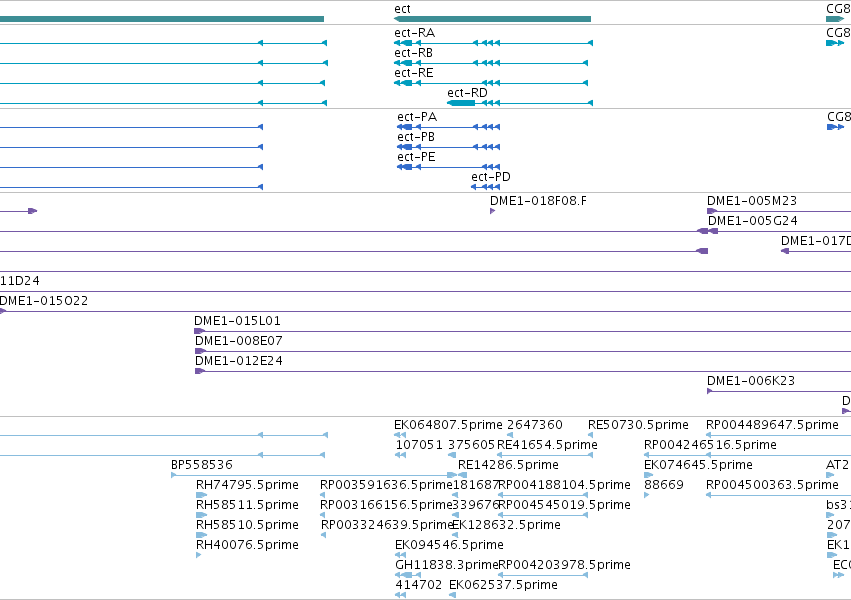
Task: Select protein ect-PD label
Action: click(491, 177)
